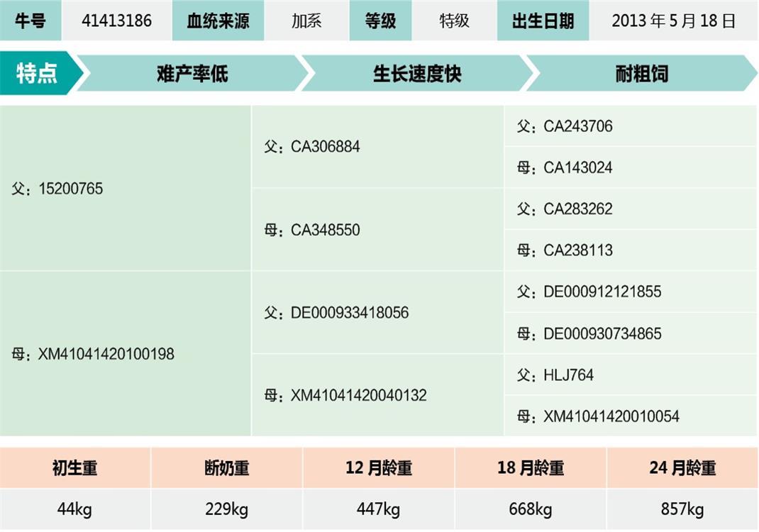
Task: Click the 牛号 header label
Action: coord(31,21)
